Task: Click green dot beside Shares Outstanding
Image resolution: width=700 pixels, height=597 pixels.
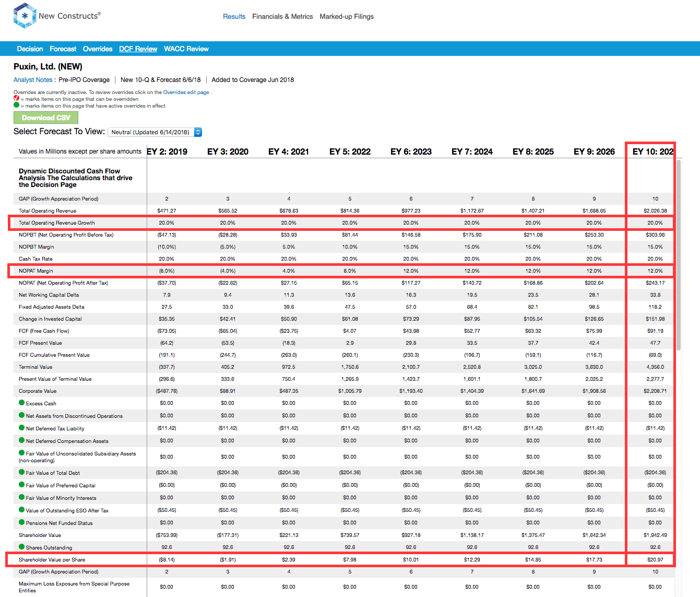Action: pyautogui.click(x=22, y=547)
